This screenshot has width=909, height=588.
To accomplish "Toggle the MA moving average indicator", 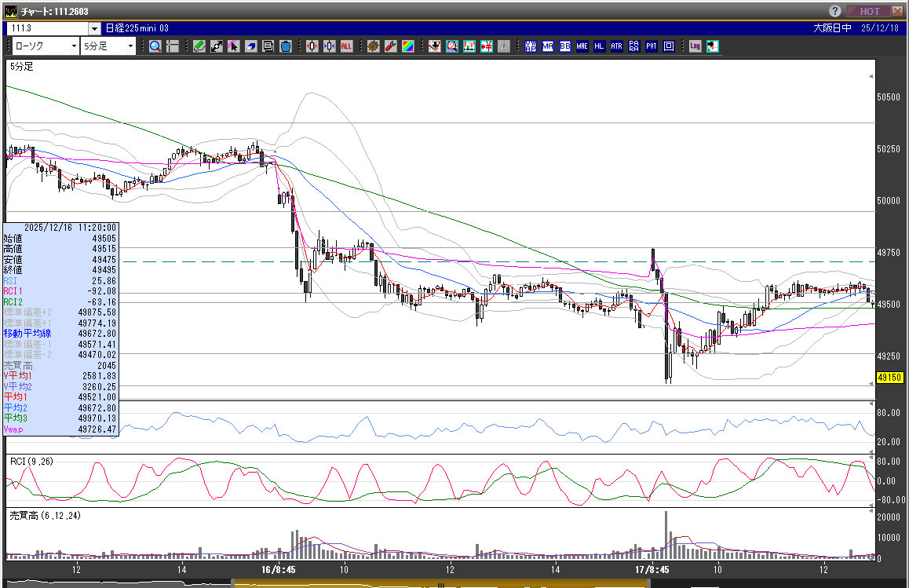I will click(x=548, y=46).
